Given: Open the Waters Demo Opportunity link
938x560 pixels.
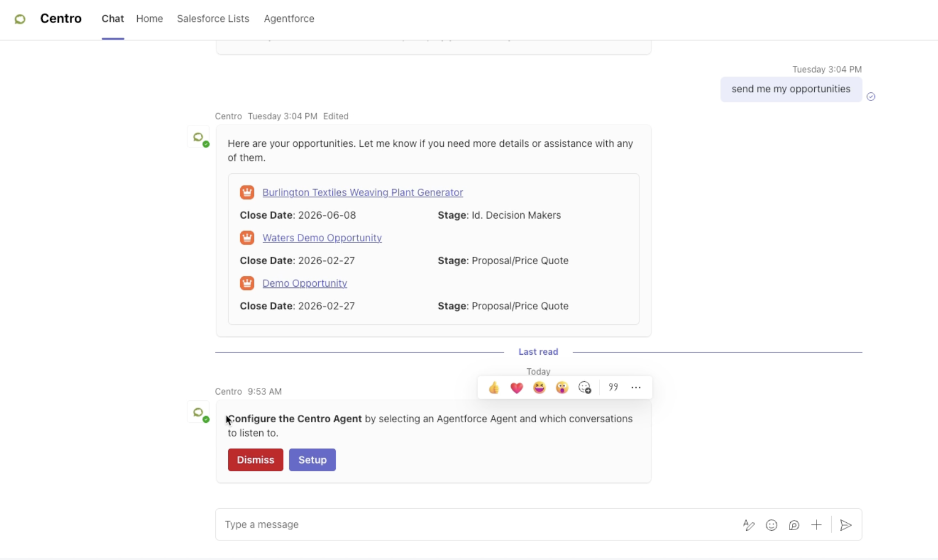Looking at the screenshot, I should coord(322,238).
